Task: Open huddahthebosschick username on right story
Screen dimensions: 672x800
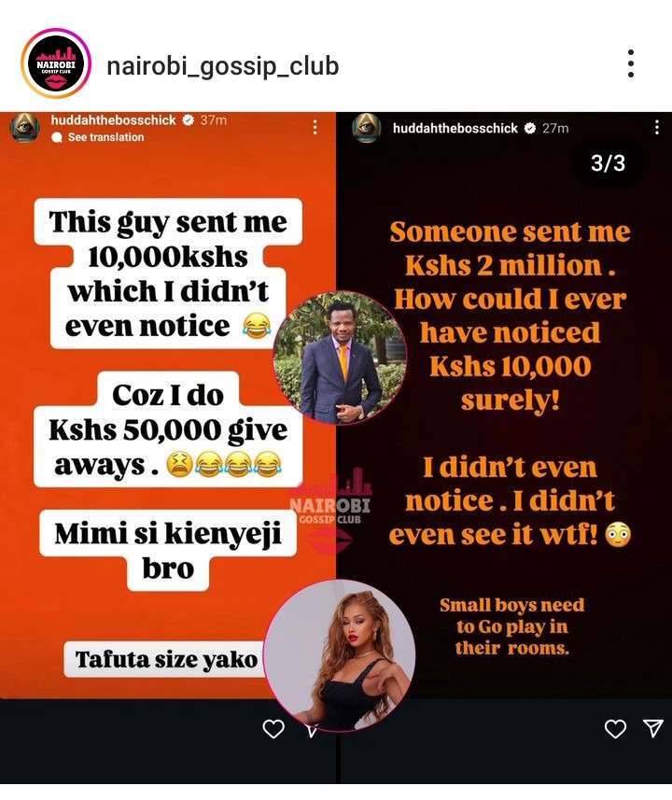Action: (x=455, y=129)
